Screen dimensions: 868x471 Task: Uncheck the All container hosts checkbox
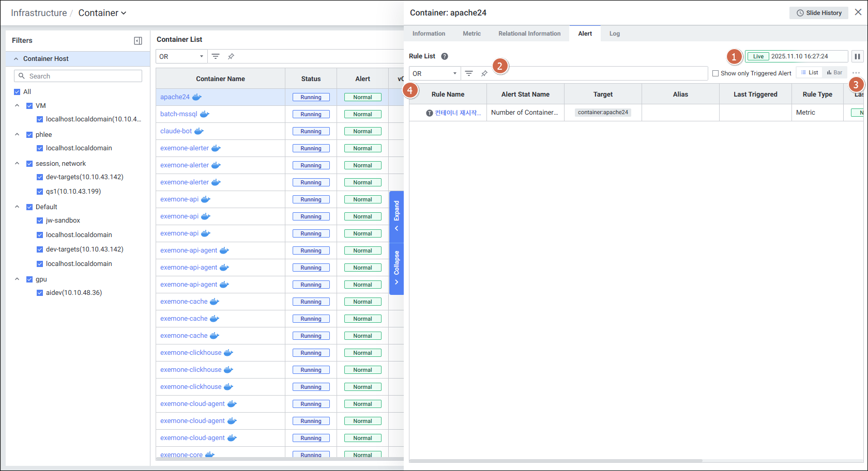pos(17,92)
